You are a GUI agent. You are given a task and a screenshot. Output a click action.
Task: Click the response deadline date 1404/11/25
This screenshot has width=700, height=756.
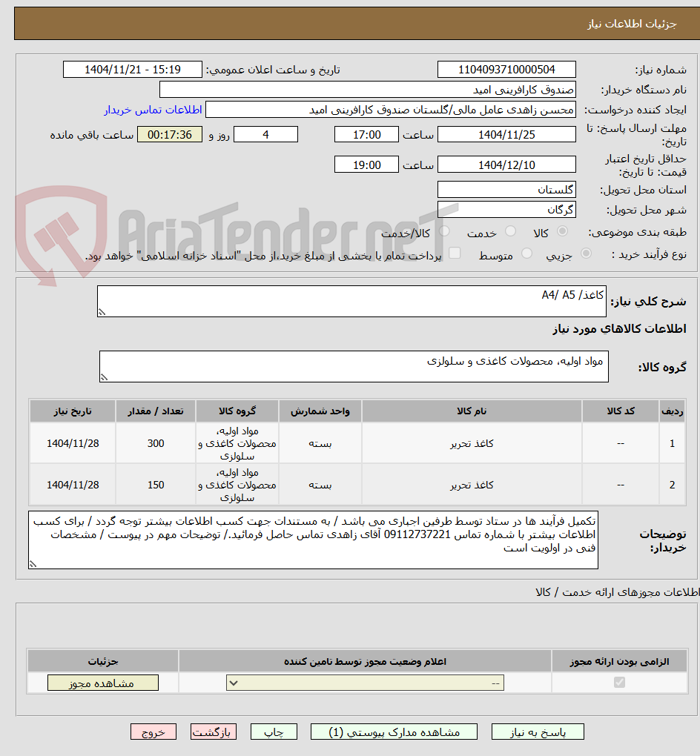tap(506, 134)
